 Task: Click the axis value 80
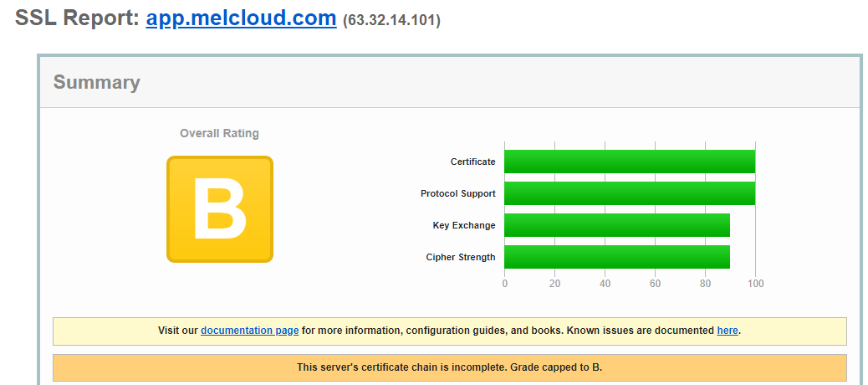pos(705,284)
